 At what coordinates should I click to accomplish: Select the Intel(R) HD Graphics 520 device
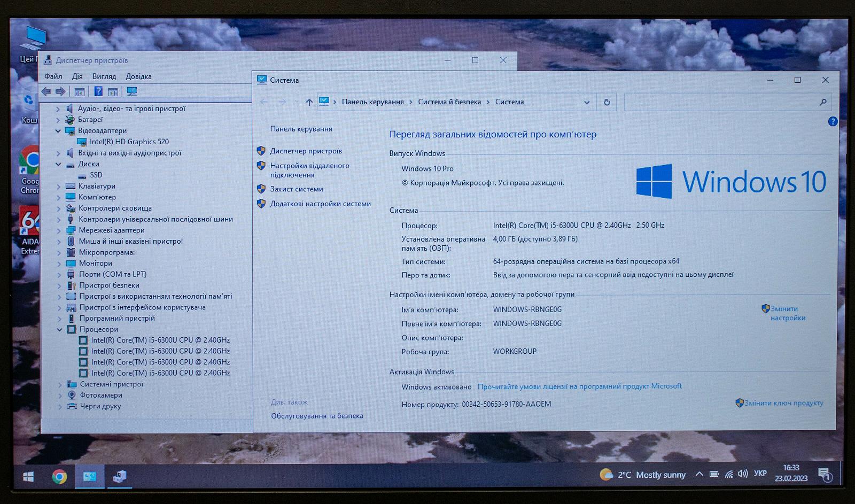pyautogui.click(x=129, y=142)
